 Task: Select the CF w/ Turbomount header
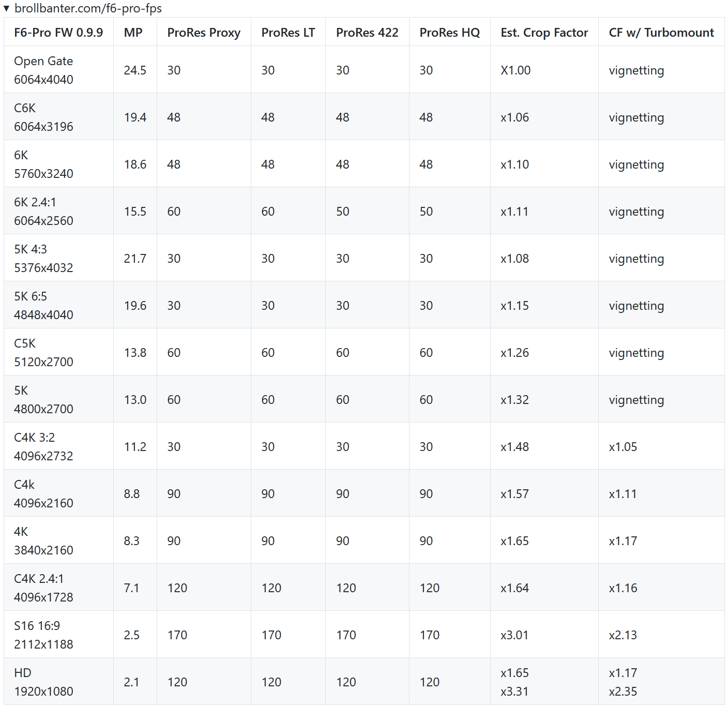click(661, 33)
